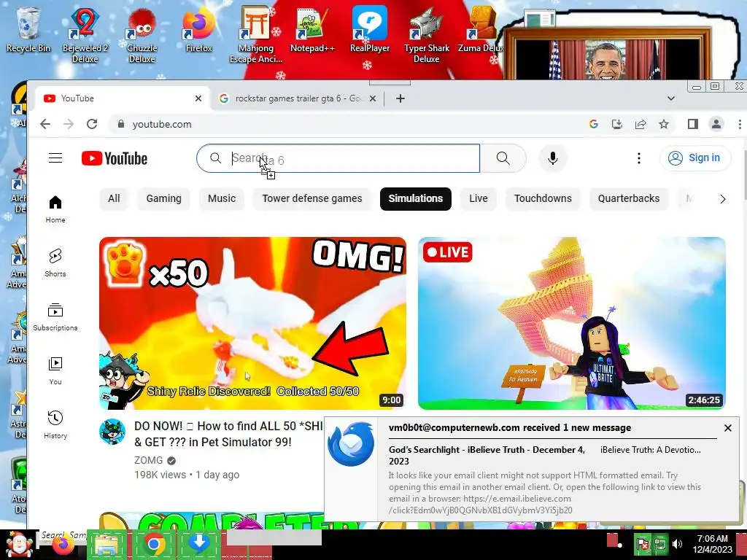Select the Quarterbacks filter chip

[x=628, y=198]
